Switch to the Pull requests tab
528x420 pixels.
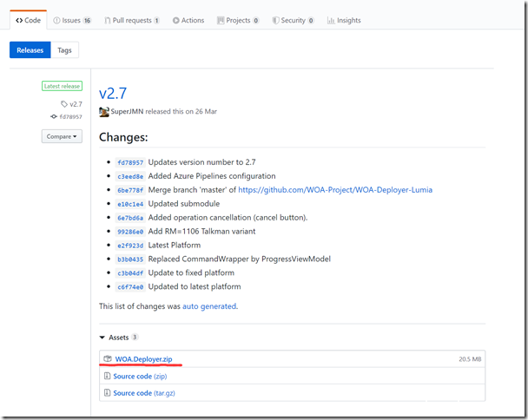tap(131, 20)
